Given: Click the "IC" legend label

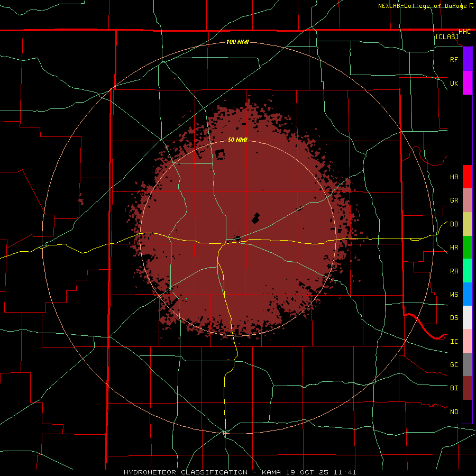Looking at the screenshot, I should pyautogui.click(x=454, y=342).
